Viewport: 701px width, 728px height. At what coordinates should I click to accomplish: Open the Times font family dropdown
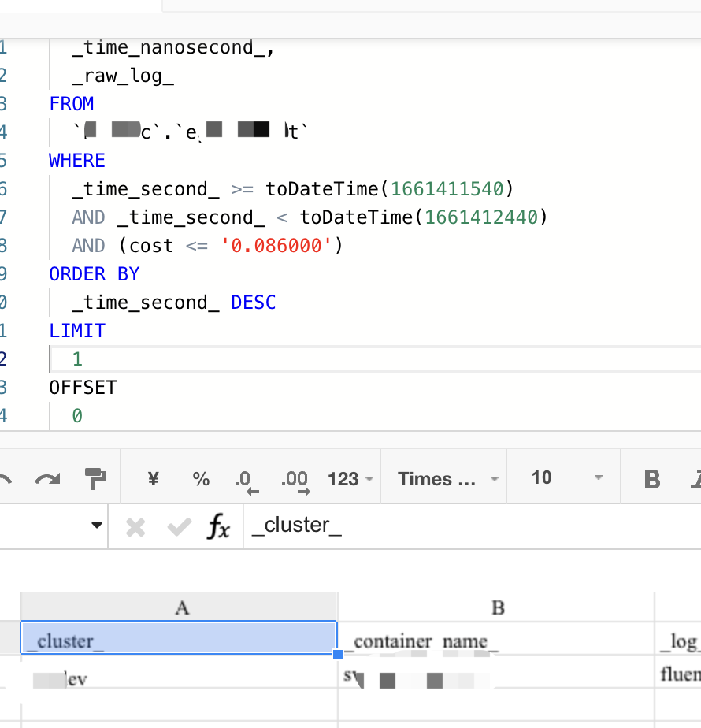(448, 479)
